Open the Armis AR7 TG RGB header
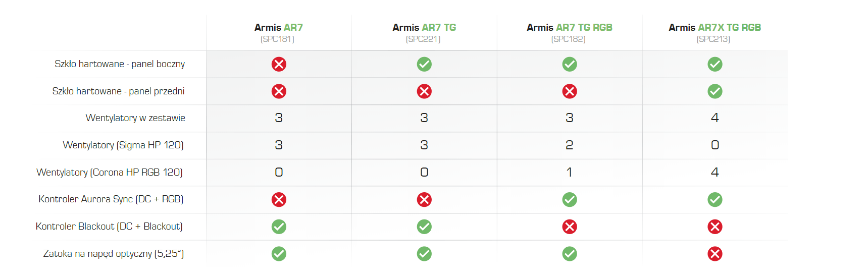Image resolution: width=868 pixels, height=278 pixels. click(x=570, y=33)
